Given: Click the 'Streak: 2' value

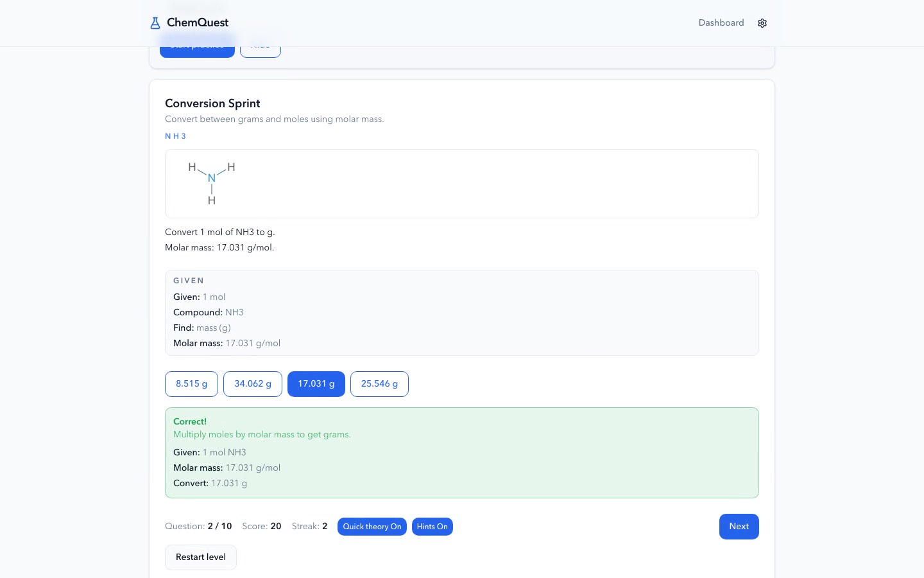Looking at the screenshot, I should 310,527.
